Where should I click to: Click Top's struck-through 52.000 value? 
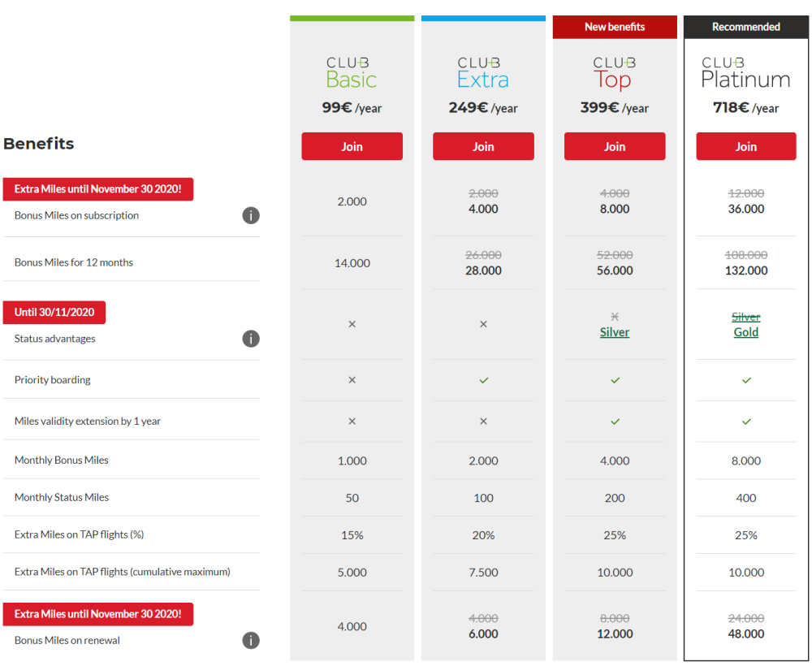(615, 255)
